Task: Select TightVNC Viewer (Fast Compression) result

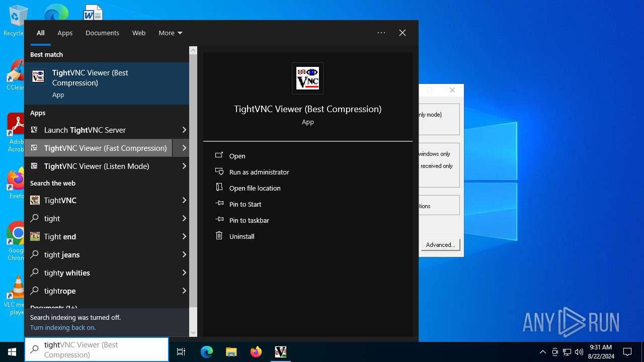Action: (99, 148)
